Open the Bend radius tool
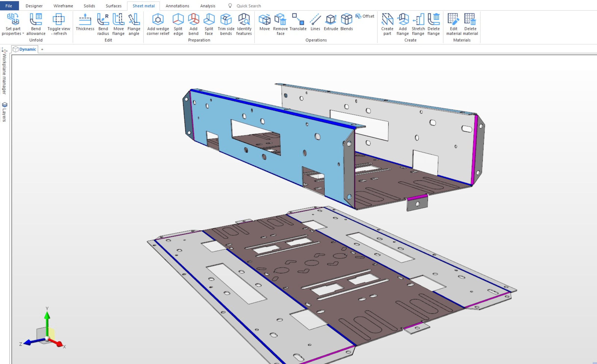Image resolution: width=597 pixels, height=364 pixels. click(x=103, y=23)
